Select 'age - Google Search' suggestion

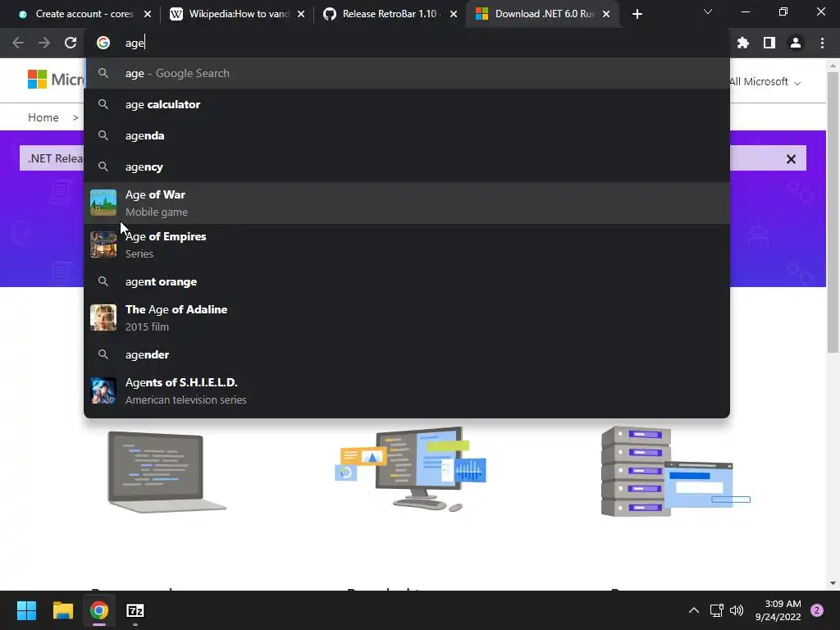tap(407, 73)
